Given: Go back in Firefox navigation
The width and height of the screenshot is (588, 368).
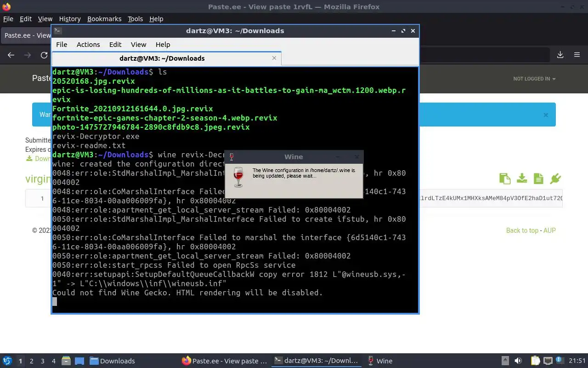Looking at the screenshot, I should [11, 55].
